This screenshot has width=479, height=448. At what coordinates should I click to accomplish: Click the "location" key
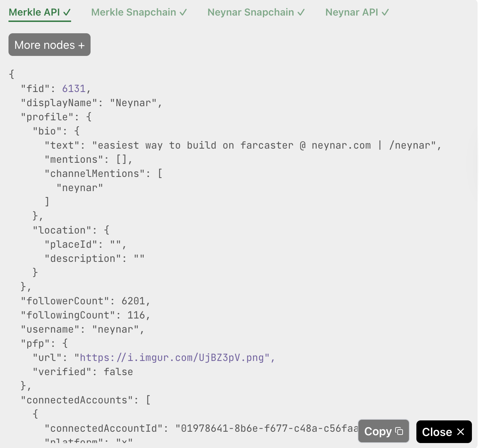click(62, 230)
